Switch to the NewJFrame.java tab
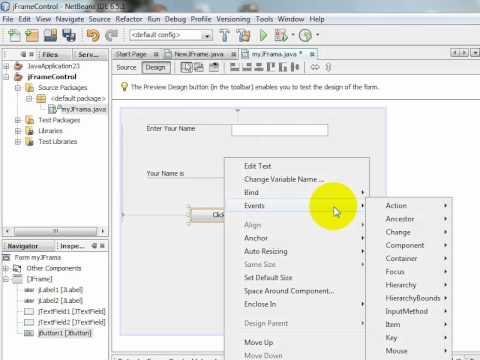This screenshot has width=480, height=360. click(x=199, y=54)
